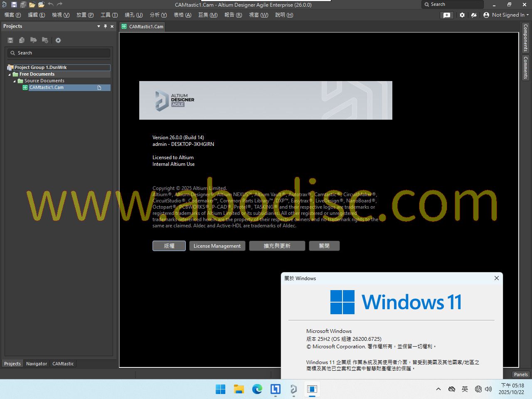The image size is (532, 399).
Task: Click the Undo arrow icon
Action: click(x=50, y=5)
